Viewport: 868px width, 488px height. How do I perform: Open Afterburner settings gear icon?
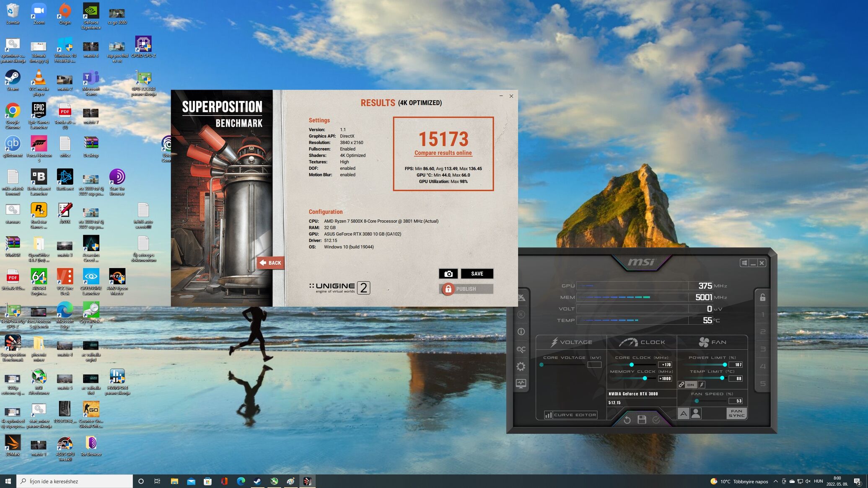point(521,367)
